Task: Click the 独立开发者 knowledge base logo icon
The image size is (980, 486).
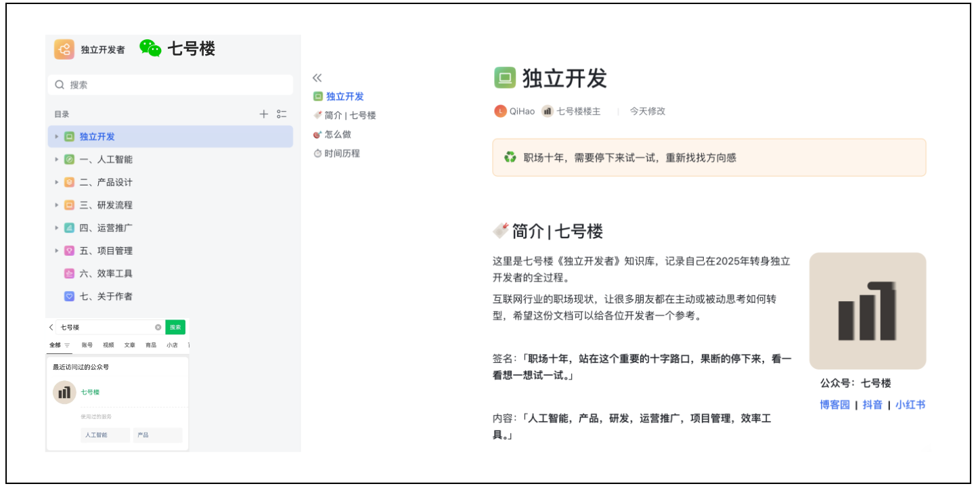Action: pyautogui.click(x=64, y=49)
